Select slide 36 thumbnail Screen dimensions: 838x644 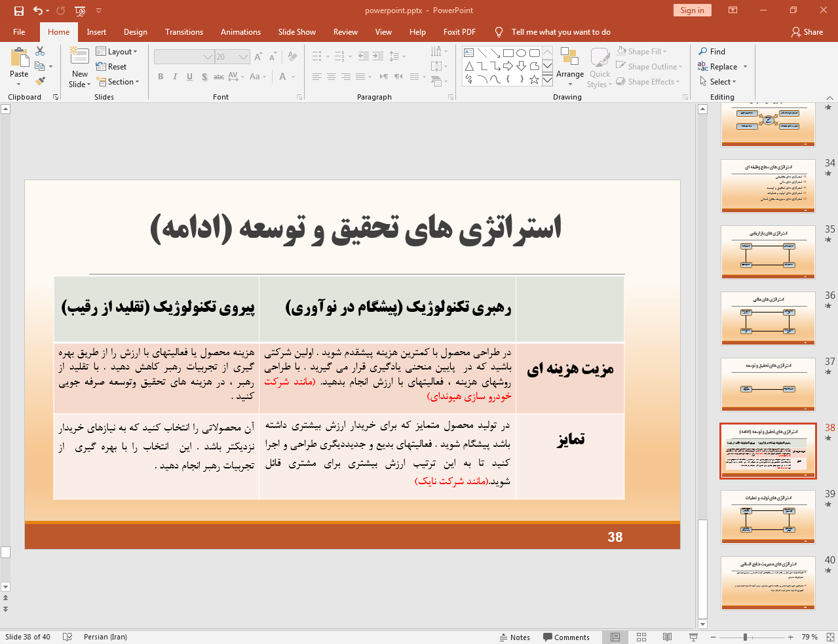(768, 318)
